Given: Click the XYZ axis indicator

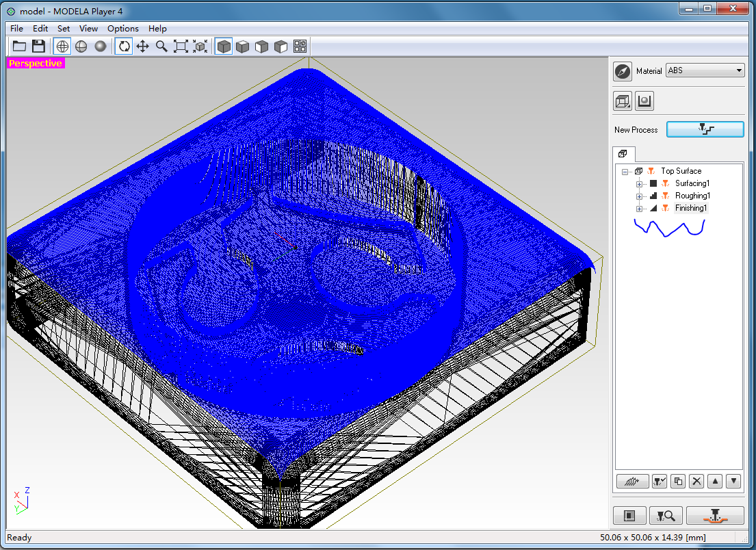Looking at the screenshot, I should 22,501.
